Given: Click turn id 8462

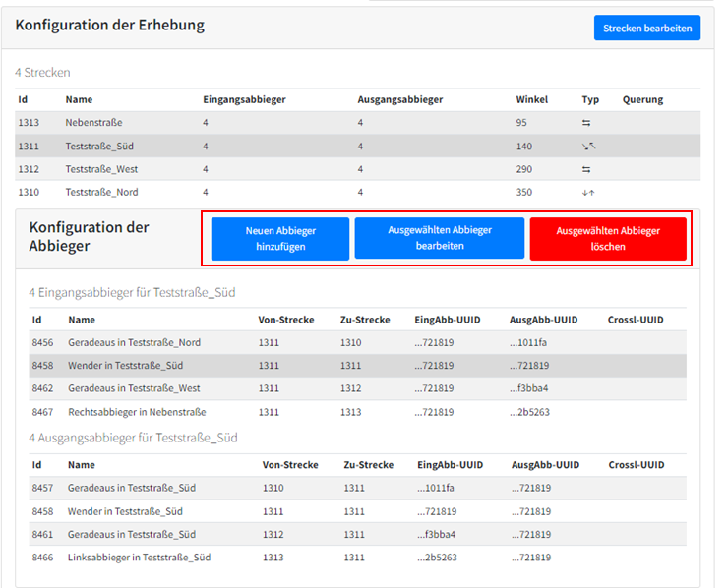Looking at the screenshot, I should pos(42,388).
